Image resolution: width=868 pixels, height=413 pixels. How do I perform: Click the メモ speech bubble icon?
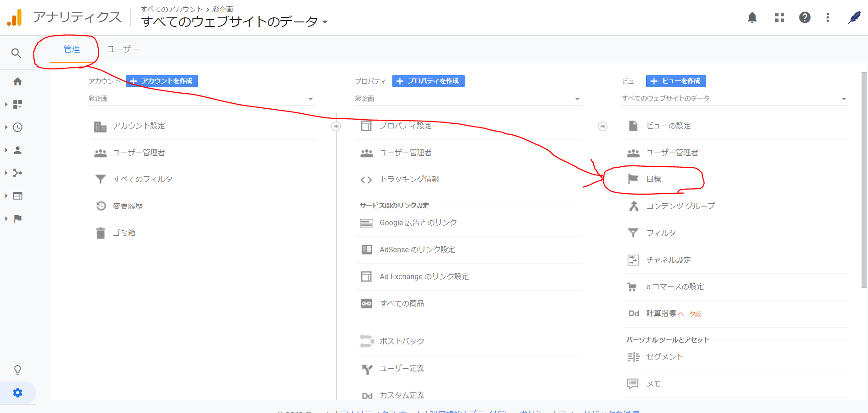click(632, 384)
